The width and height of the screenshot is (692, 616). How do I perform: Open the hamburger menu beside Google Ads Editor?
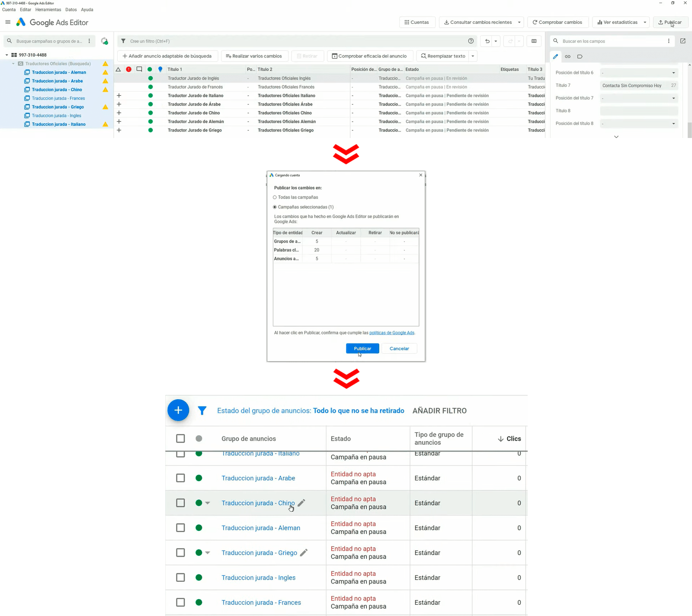pos(8,22)
